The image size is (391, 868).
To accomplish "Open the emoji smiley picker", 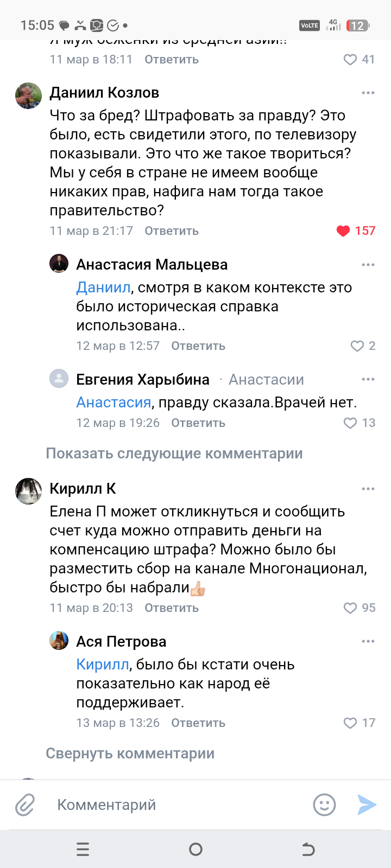I will (324, 805).
